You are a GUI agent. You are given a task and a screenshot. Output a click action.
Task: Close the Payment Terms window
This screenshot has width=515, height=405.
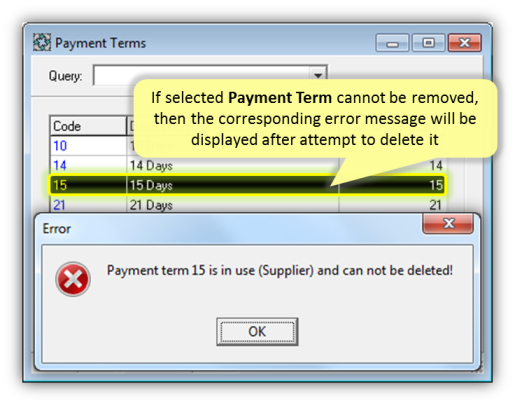pyautogui.click(x=465, y=43)
